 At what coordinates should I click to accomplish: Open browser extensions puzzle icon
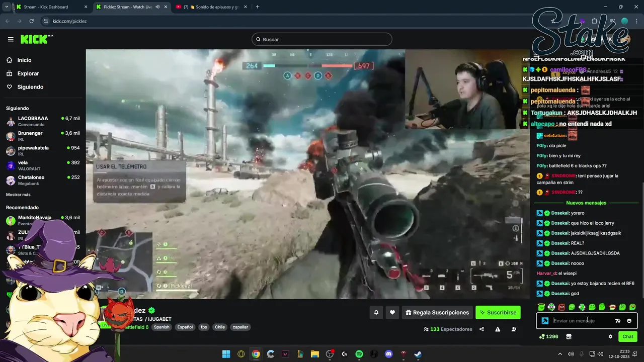pos(595,21)
